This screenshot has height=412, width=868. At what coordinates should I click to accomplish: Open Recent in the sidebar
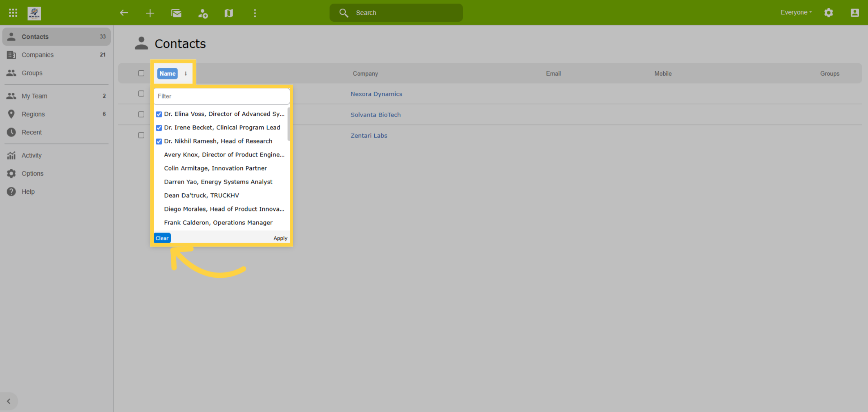pyautogui.click(x=56, y=132)
